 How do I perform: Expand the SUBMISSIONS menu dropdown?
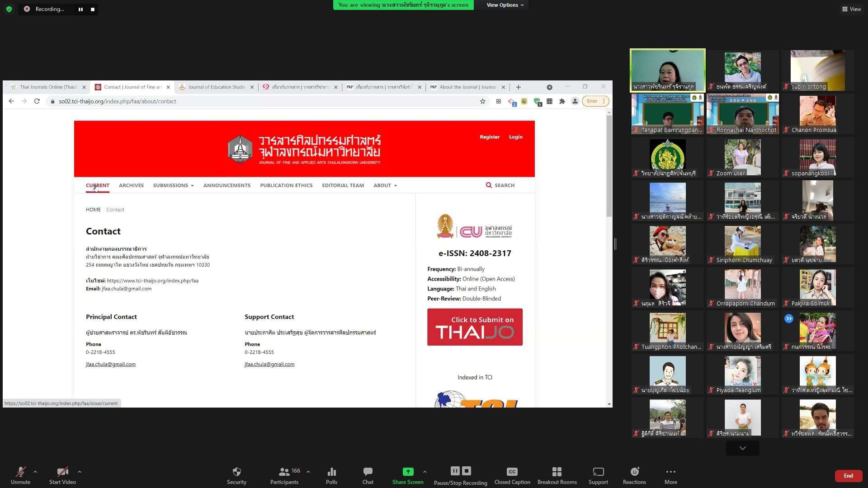(x=173, y=185)
